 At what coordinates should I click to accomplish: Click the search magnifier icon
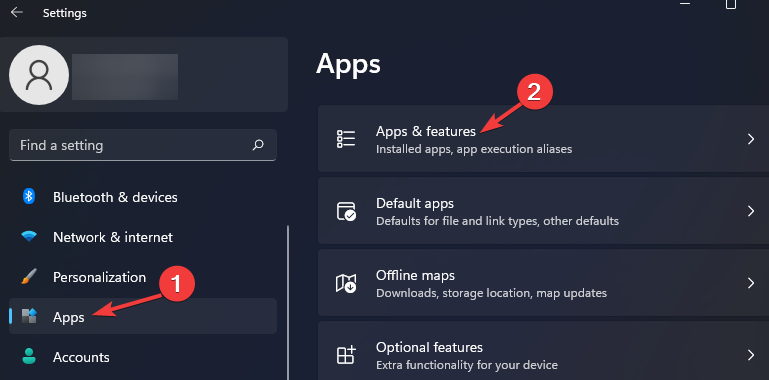click(x=258, y=145)
